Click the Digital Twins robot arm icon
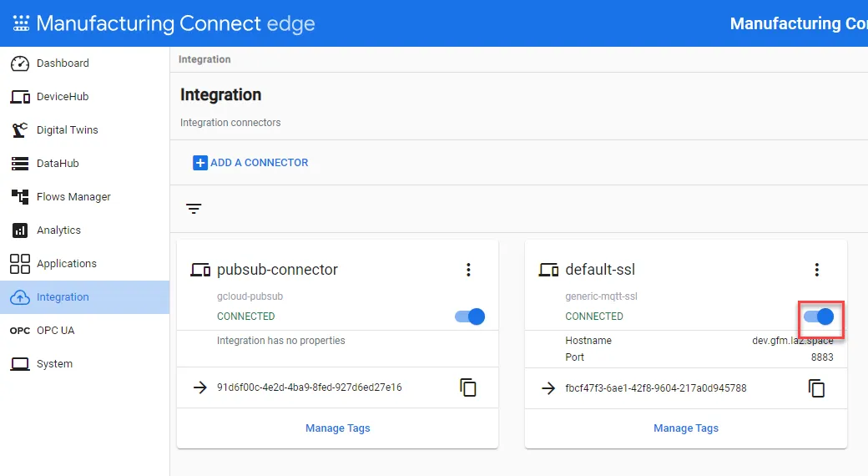The width and height of the screenshot is (868, 476). pyautogui.click(x=20, y=129)
